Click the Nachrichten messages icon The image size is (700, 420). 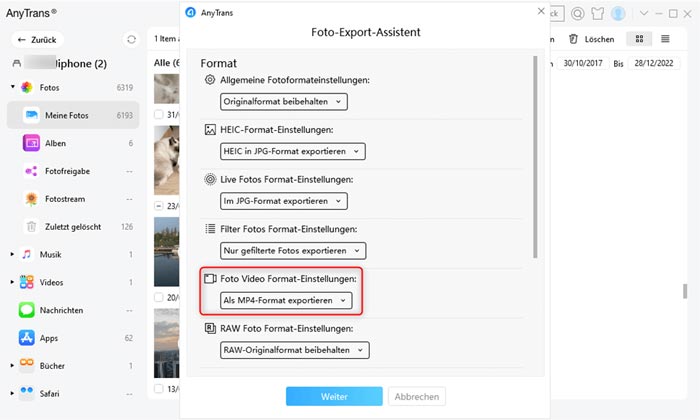pyautogui.click(x=26, y=310)
